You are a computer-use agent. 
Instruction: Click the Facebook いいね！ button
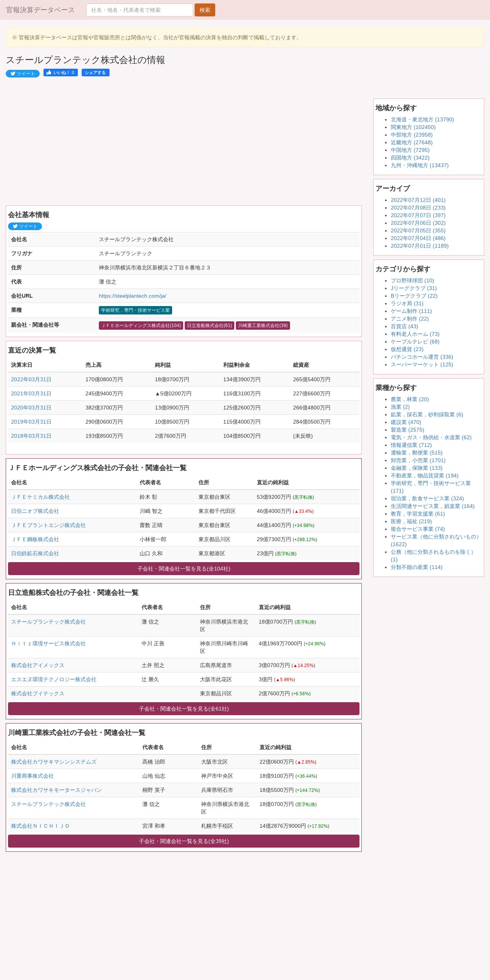point(61,73)
